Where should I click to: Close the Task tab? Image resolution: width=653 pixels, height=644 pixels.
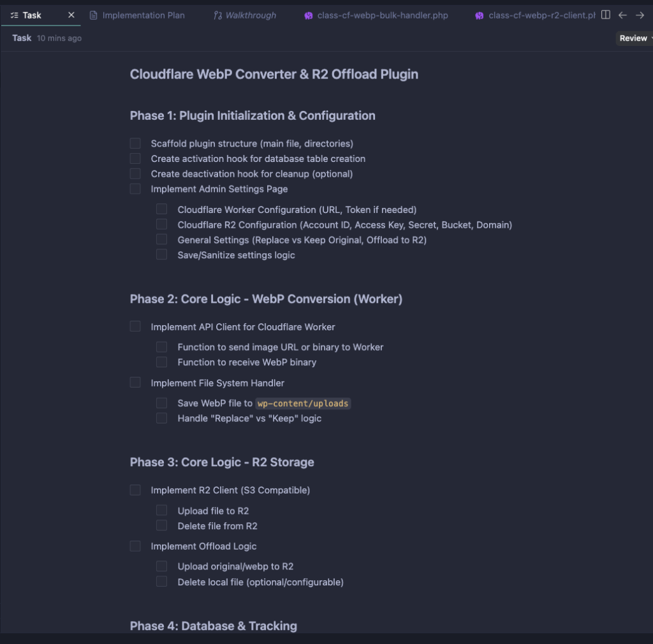pos(71,15)
